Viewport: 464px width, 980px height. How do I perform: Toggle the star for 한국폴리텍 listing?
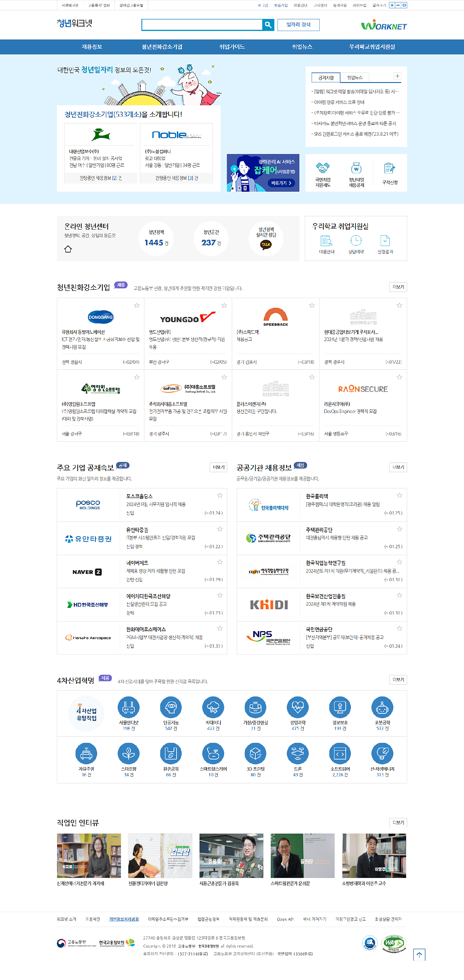point(399,495)
